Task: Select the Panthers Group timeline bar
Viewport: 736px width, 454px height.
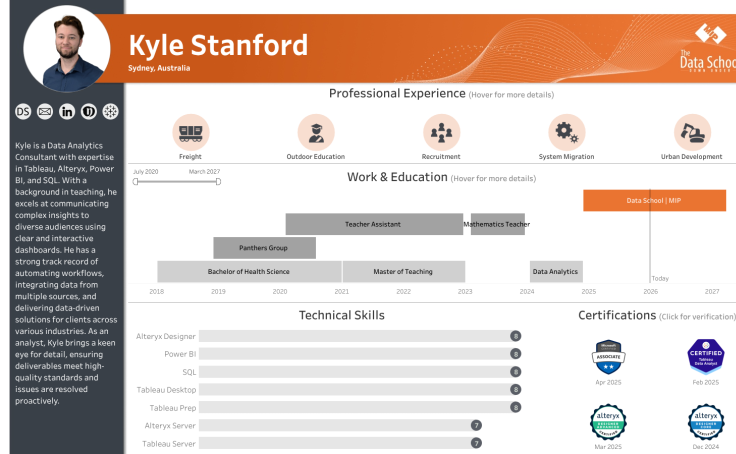Action: coord(264,248)
